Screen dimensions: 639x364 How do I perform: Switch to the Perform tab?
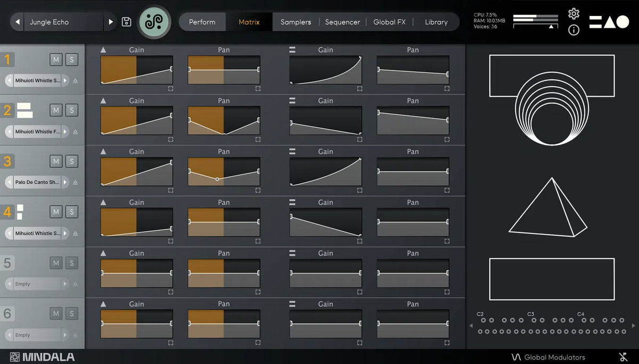click(x=202, y=22)
